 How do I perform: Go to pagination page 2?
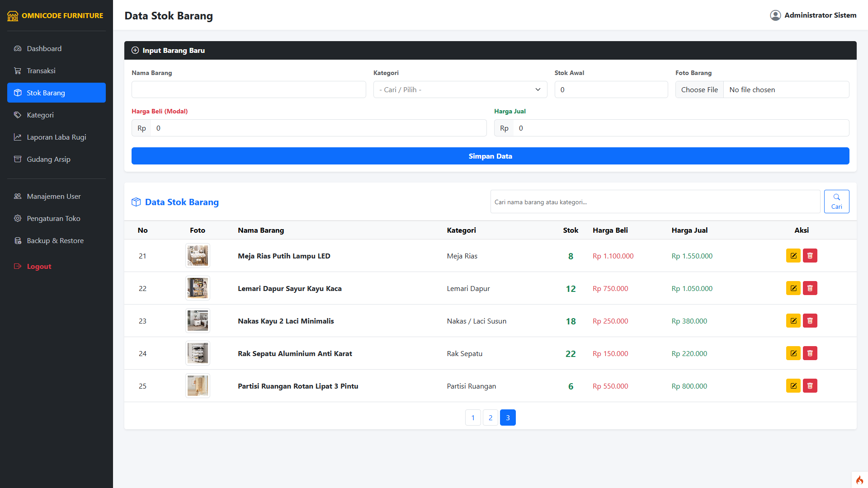[490, 418]
